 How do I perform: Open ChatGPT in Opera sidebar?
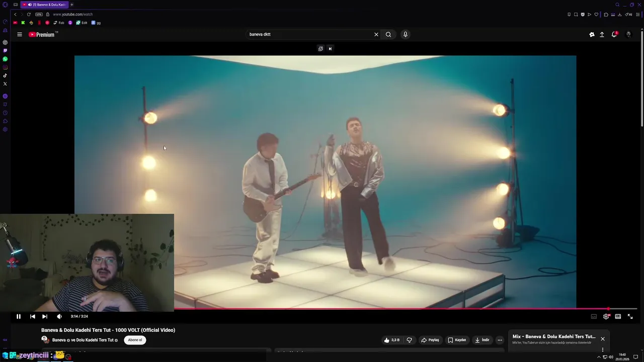click(5, 42)
